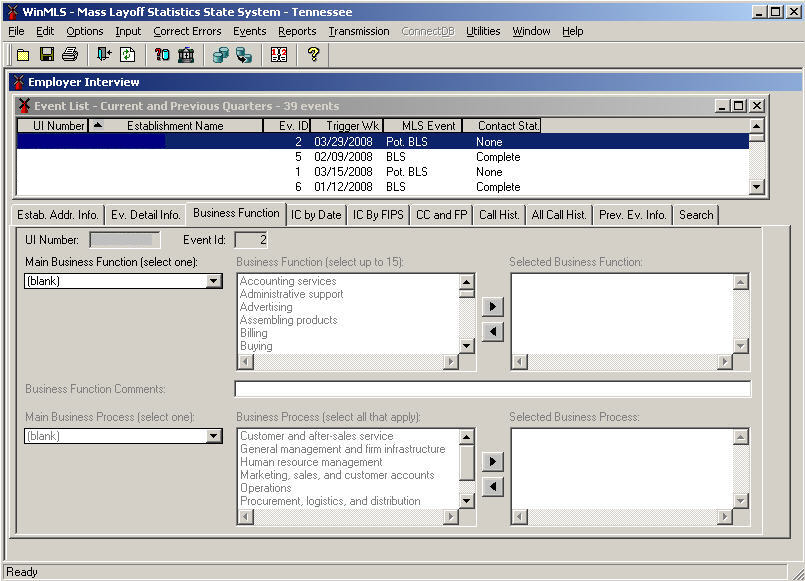Open the Utilities menu
805x581 pixels.
[x=483, y=31]
